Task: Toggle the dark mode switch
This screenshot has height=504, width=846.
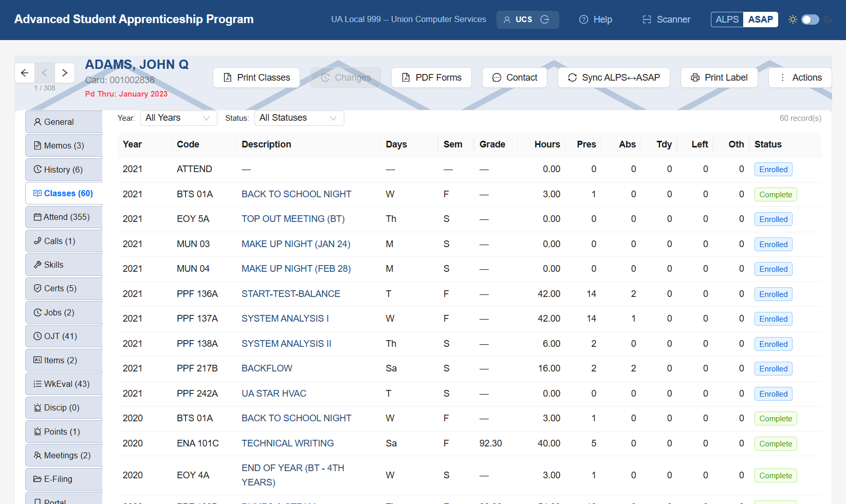Action: pos(811,20)
